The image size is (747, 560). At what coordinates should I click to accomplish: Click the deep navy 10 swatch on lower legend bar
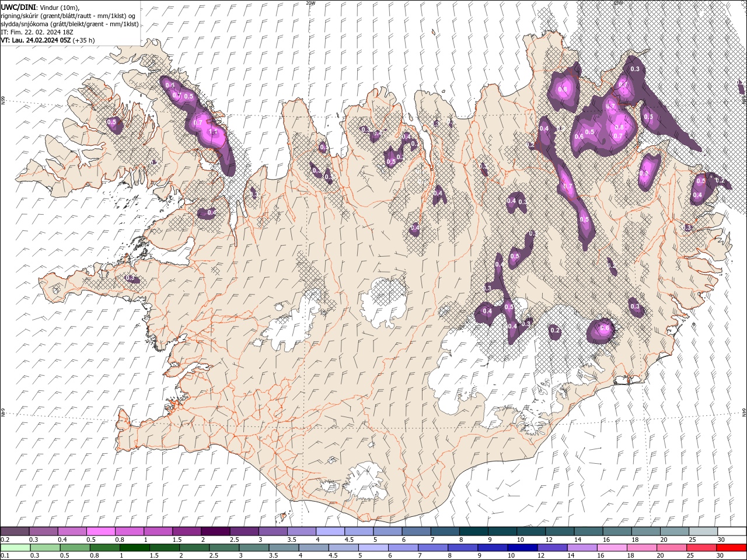[x=522, y=548]
